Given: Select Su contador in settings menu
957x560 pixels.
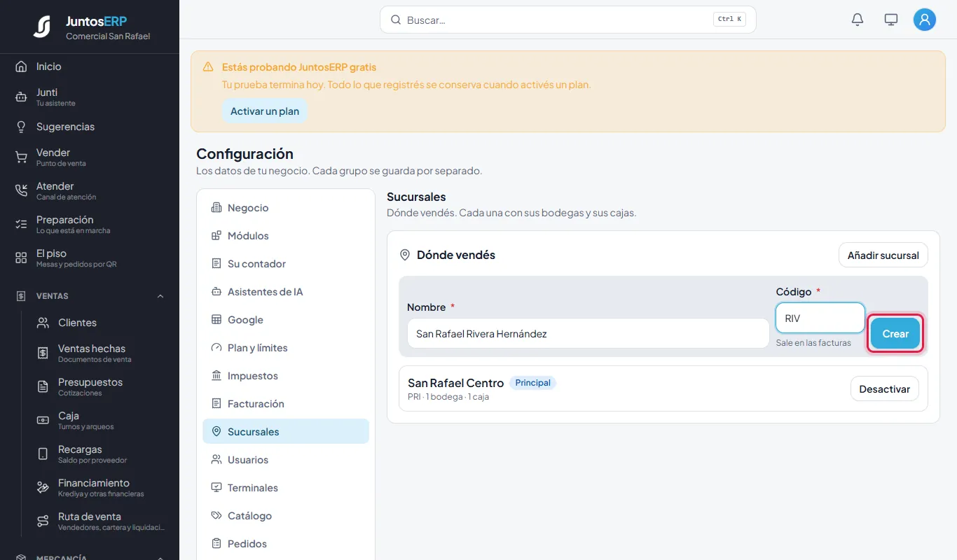Looking at the screenshot, I should 286,264.
